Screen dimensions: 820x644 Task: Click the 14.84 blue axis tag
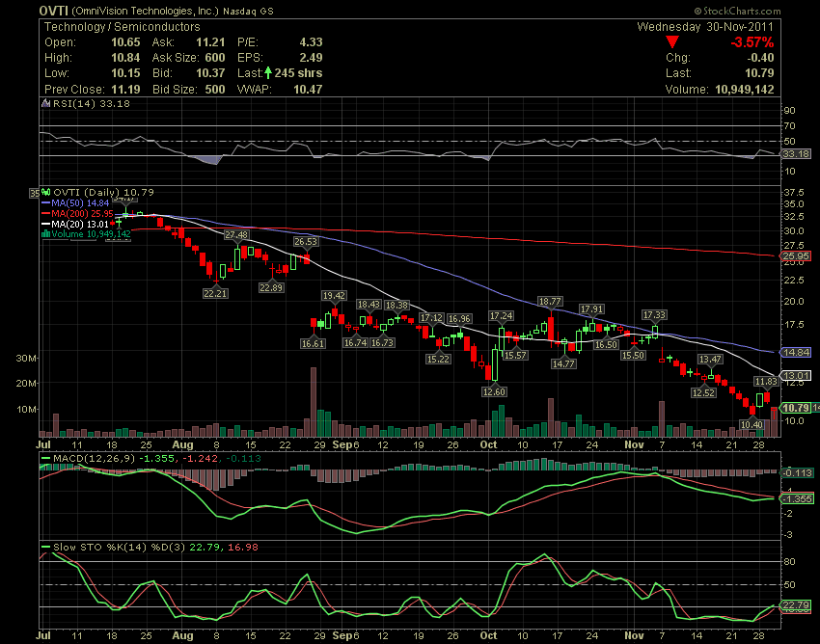(797, 352)
